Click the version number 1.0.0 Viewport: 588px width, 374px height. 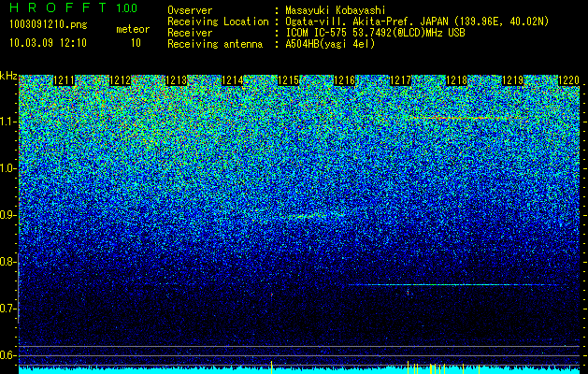(127, 8)
